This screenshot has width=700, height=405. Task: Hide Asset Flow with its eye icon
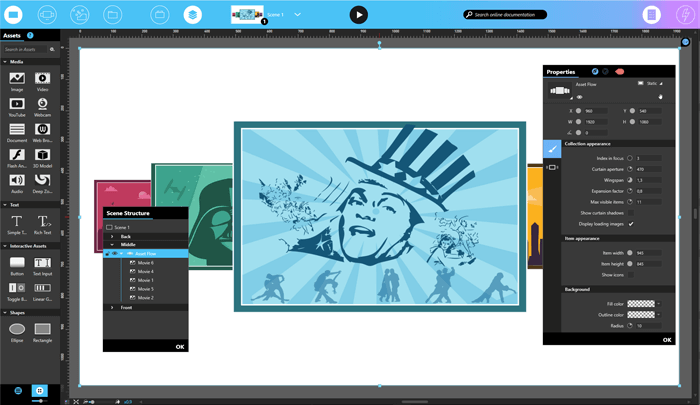(115, 254)
